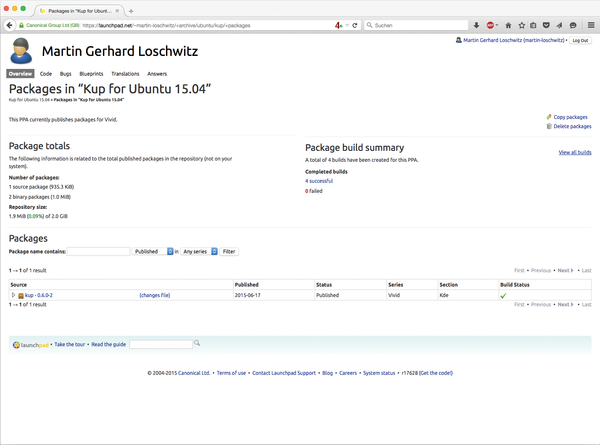Click the reload page icon
Viewport: 600px width, 445px height.
coord(355,25)
